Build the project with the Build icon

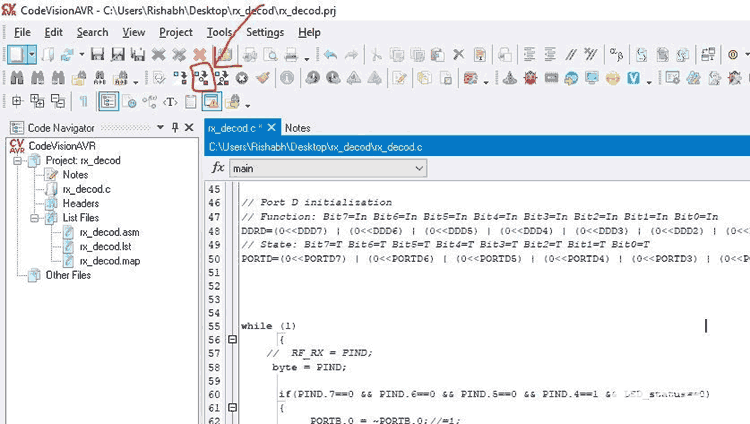[201, 77]
